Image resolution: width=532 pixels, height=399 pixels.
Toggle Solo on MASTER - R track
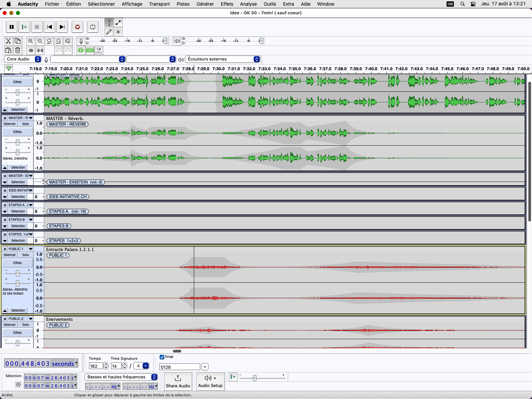point(26,124)
